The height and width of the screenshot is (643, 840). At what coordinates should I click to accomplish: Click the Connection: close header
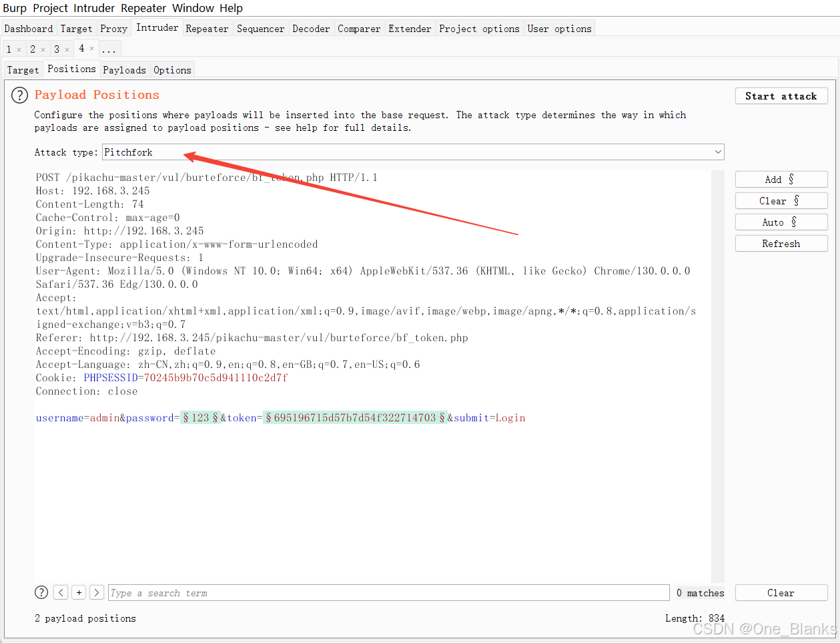(87, 391)
